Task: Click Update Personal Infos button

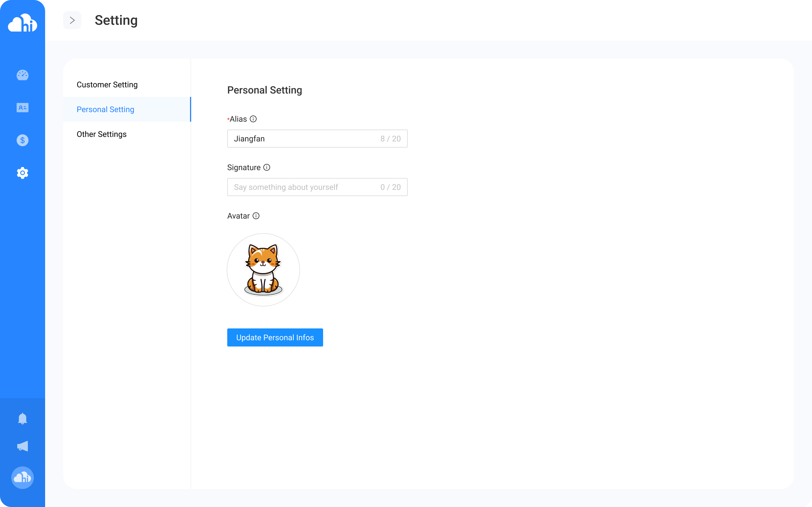Action: (x=275, y=337)
